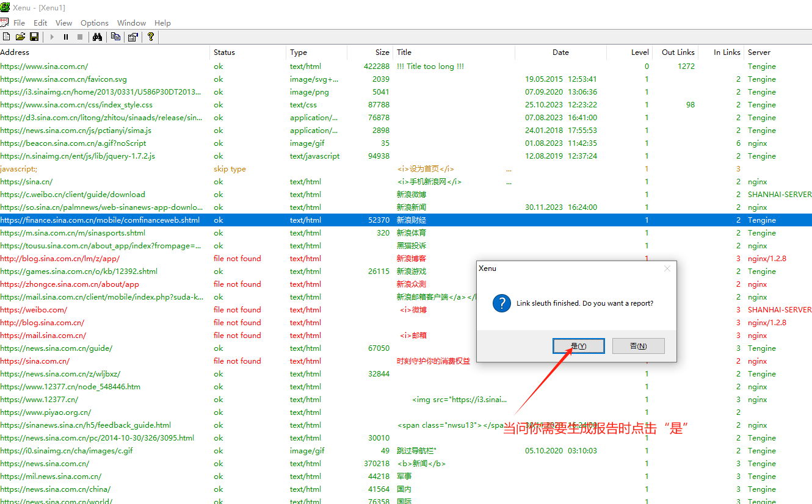Click 是(Y) to generate the report
The width and height of the screenshot is (812, 504).
point(579,346)
